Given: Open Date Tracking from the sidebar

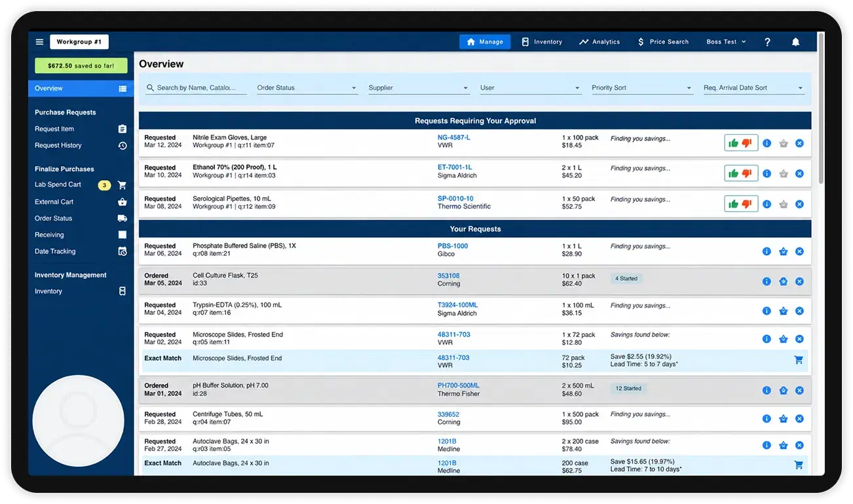Looking at the screenshot, I should click(81, 251).
